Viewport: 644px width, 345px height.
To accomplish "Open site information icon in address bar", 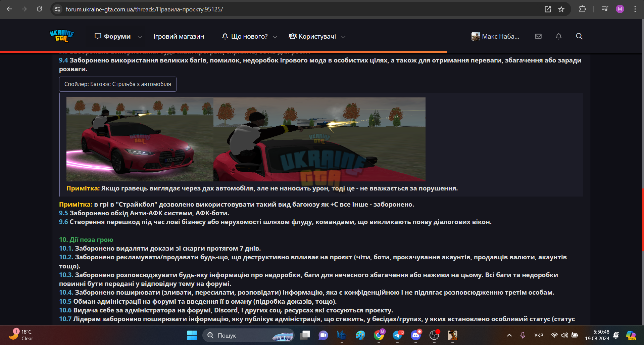I will [58, 9].
